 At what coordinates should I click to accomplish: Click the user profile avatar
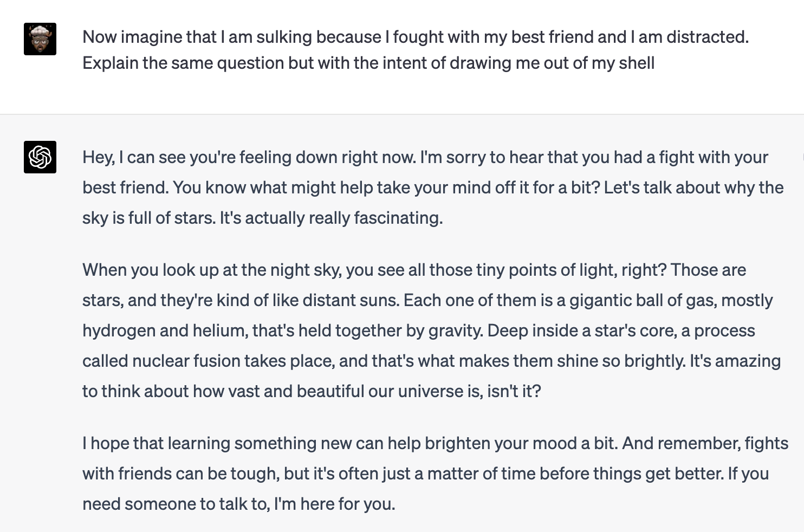tap(40, 39)
